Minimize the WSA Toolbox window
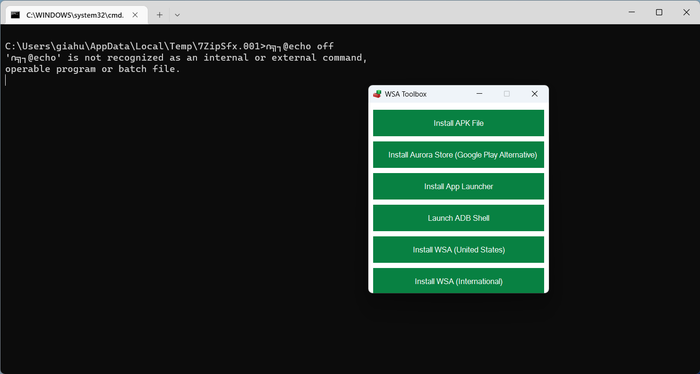Screen dimensions: 700x374 pos(479,94)
